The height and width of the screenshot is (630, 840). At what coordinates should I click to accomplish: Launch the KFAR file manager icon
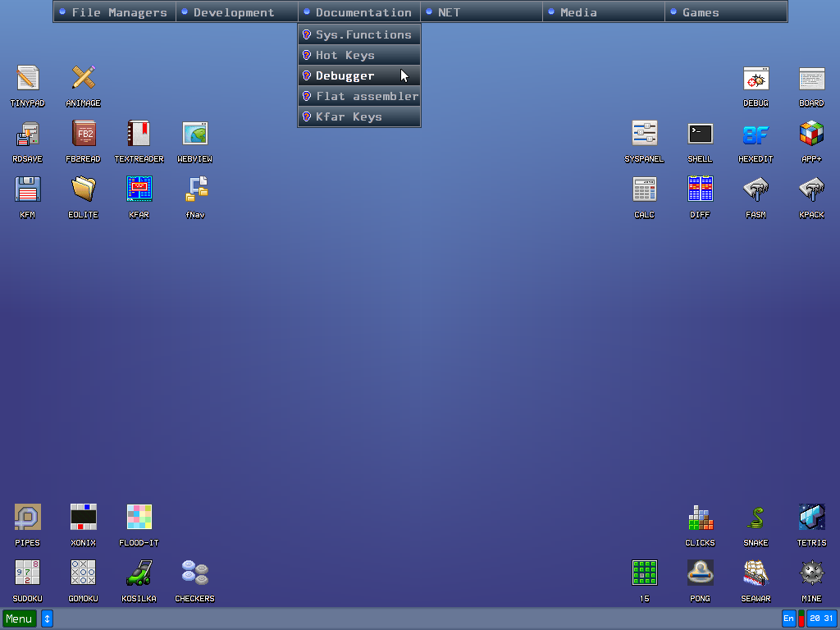[x=139, y=189]
